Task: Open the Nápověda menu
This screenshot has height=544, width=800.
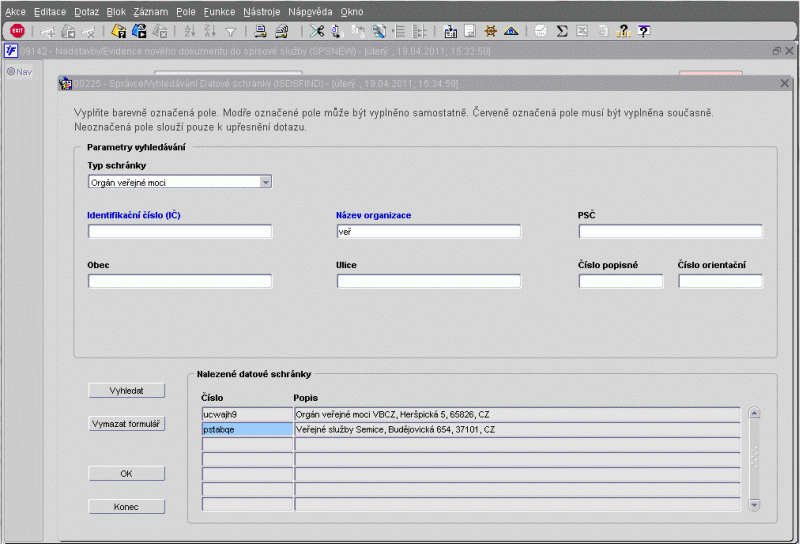Action: coord(310,10)
